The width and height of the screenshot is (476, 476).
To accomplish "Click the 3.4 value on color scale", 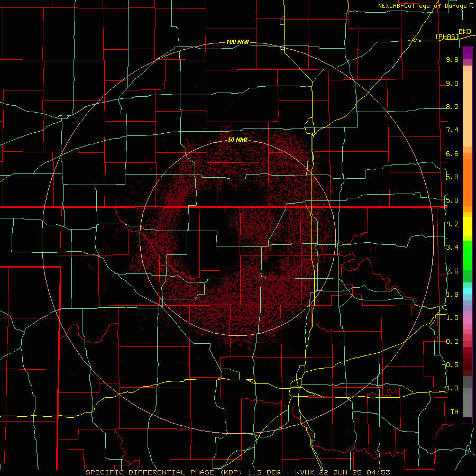I will click(452, 248).
